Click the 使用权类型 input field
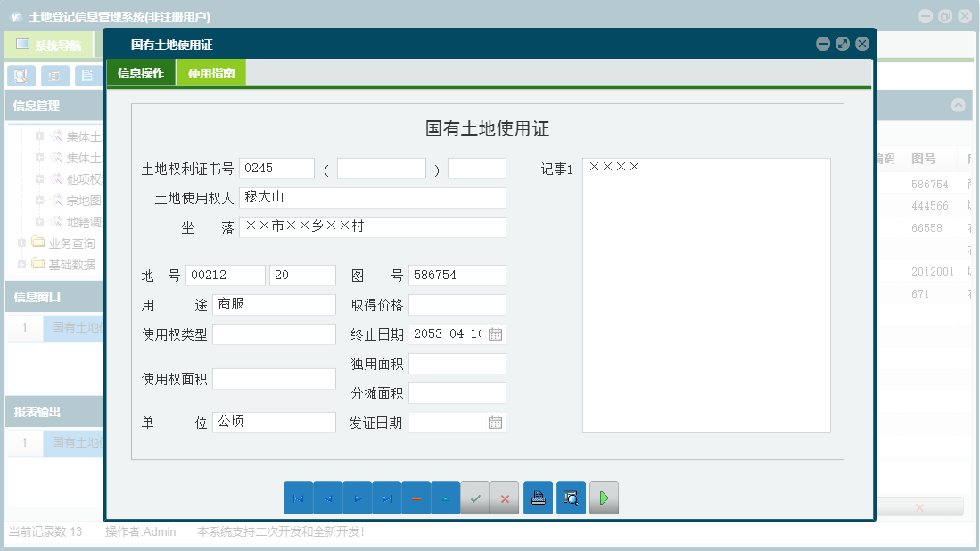This screenshot has height=551, width=980. coord(275,334)
